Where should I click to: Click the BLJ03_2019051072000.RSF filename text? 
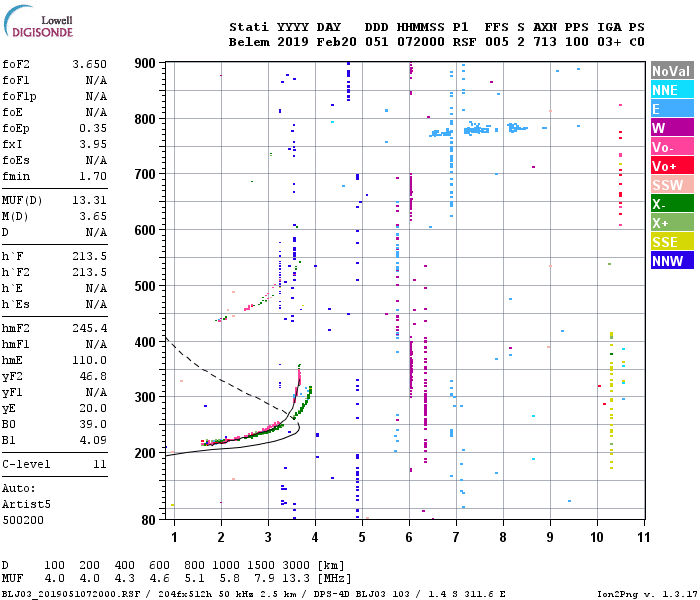point(71,594)
